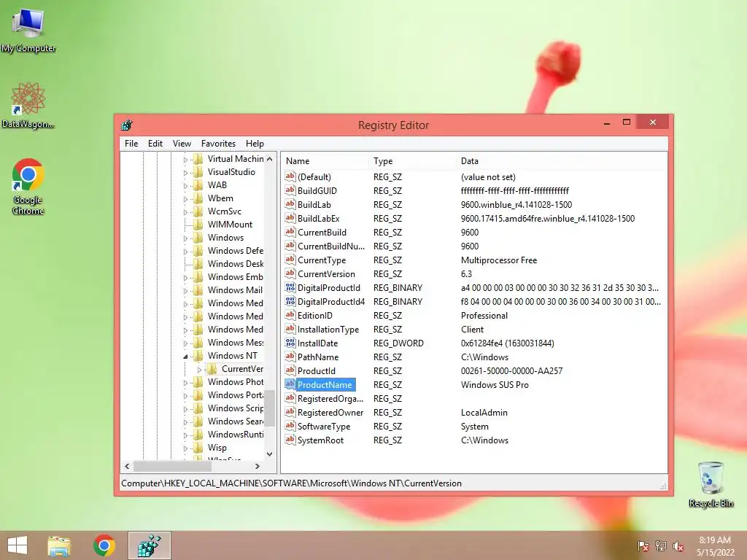Image resolution: width=747 pixels, height=560 pixels.
Task: Open the DataWagon desktop shortcut
Action: click(28, 106)
